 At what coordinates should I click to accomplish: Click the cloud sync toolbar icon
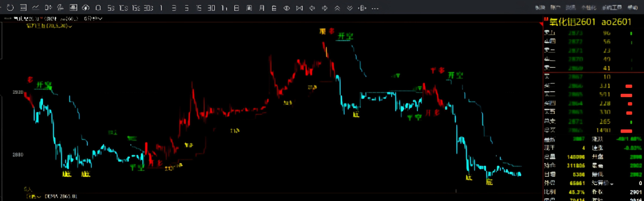tap(86, 8)
